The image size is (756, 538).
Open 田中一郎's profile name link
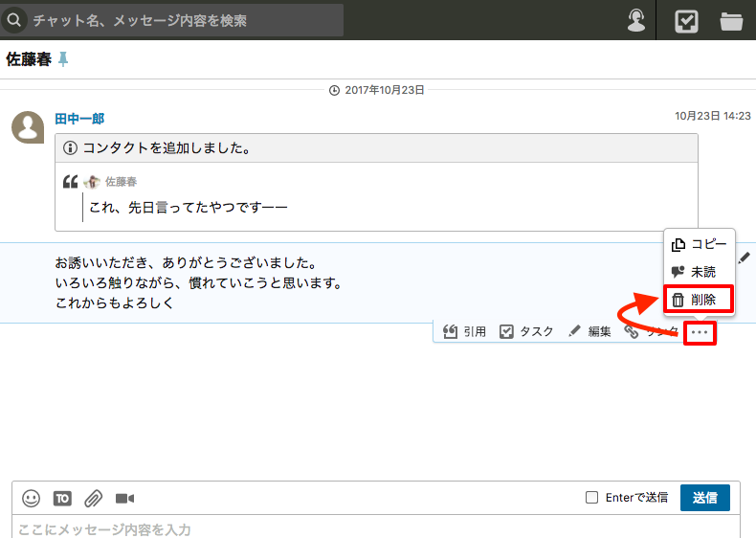point(79,119)
